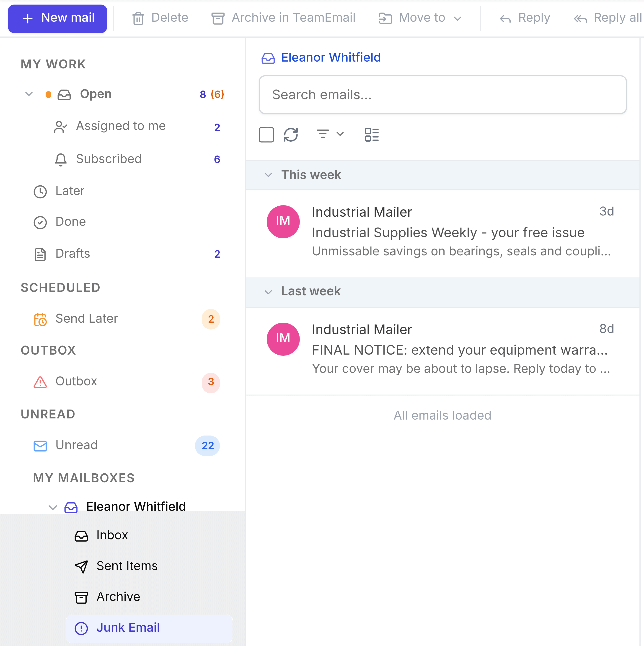Click the sender name on 8d email
Viewport: 644px width, 646px height.
click(x=362, y=330)
